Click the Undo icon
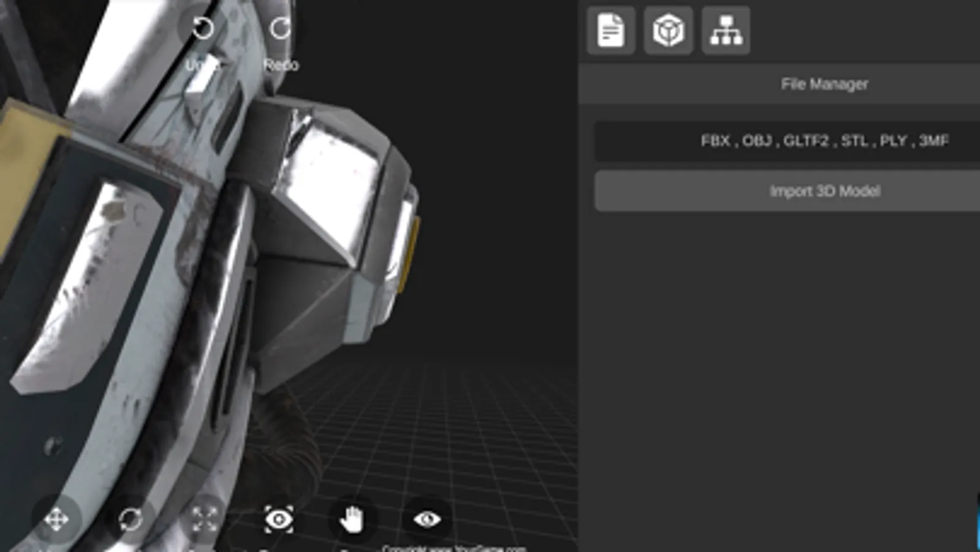 tap(203, 28)
